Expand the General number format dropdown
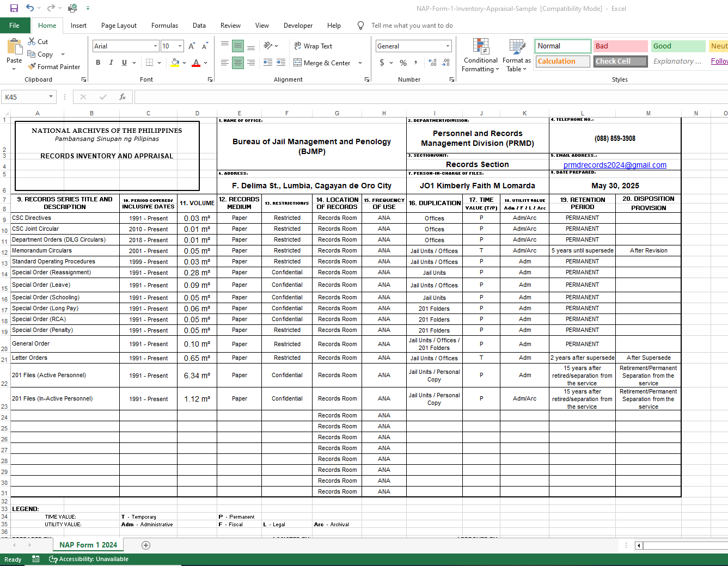This screenshot has height=566, width=728. coord(448,46)
